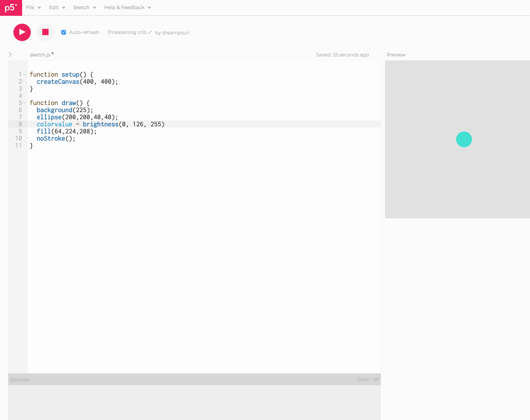Click the turquoise circle in preview
Viewport: 530px width, 420px height.
pyautogui.click(x=464, y=139)
